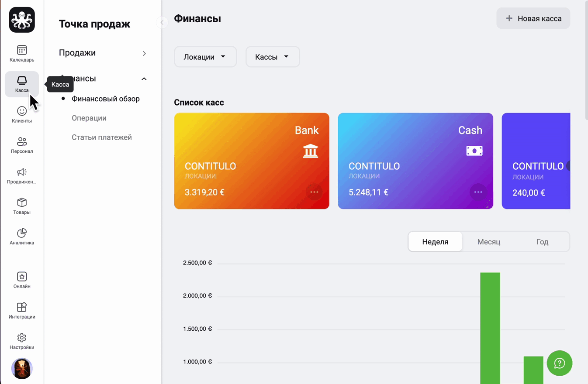
Task: Open the Продвижение megaphone icon
Action: pyautogui.click(x=22, y=176)
